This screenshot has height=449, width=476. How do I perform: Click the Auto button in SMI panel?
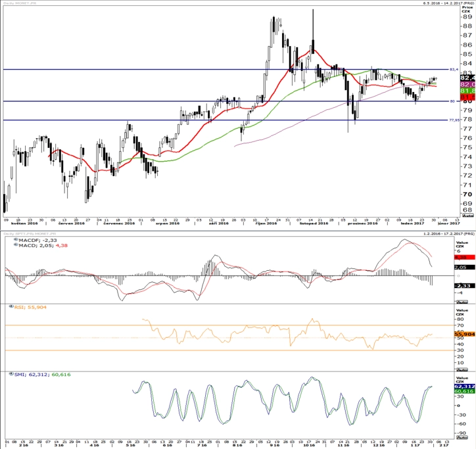tap(462, 437)
